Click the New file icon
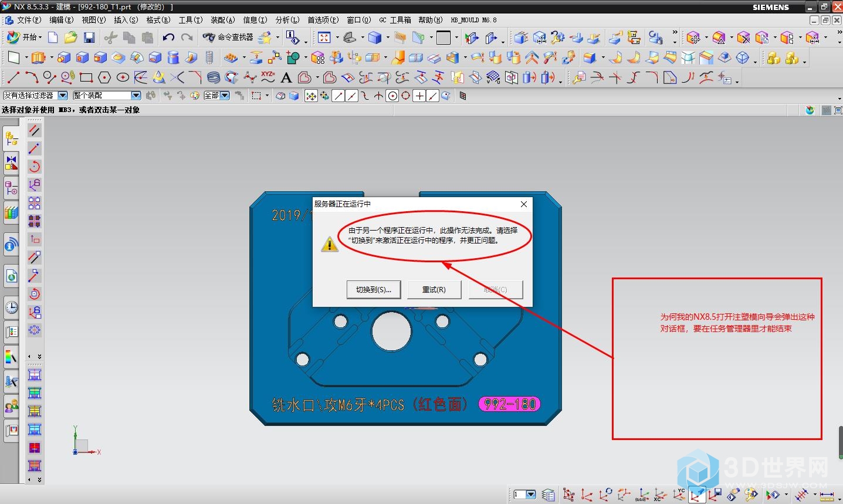 point(53,38)
